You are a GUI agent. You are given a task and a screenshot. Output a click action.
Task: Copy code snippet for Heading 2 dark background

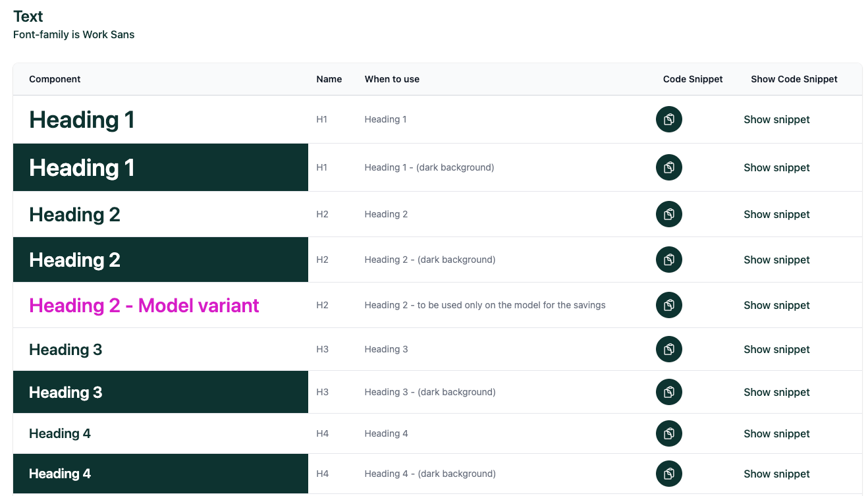pyautogui.click(x=669, y=260)
